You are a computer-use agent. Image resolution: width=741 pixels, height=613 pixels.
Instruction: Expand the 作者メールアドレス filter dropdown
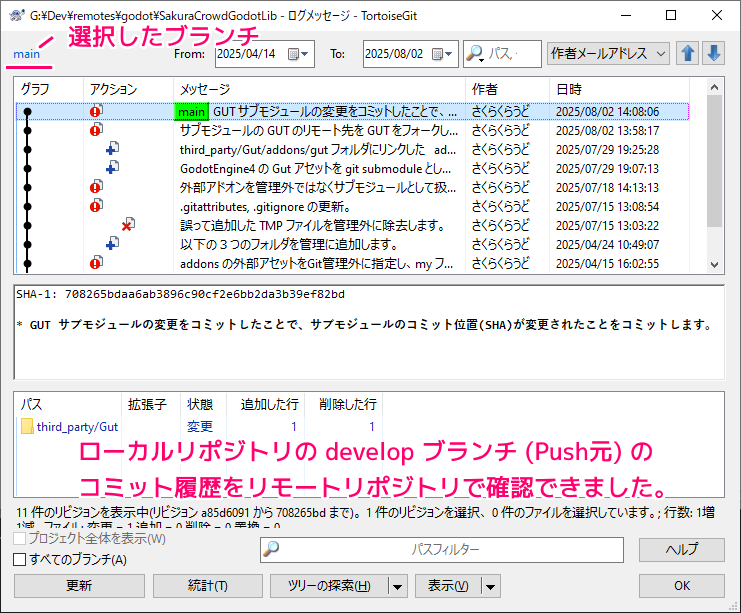(x=661, y=54)
